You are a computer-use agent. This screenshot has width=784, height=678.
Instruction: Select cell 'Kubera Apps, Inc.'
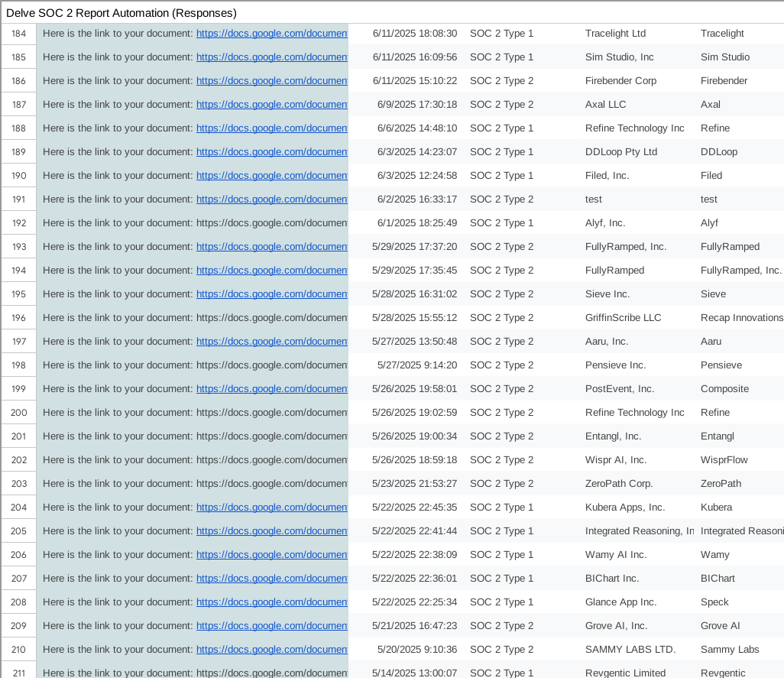click(x=625, y=507)
